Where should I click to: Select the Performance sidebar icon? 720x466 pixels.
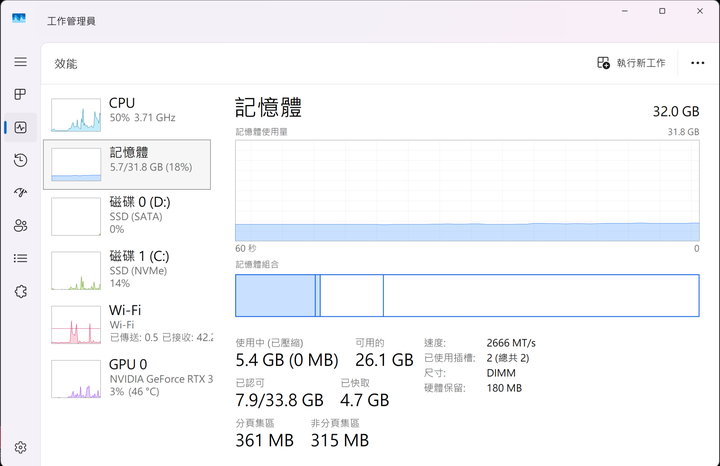[20, 127]
